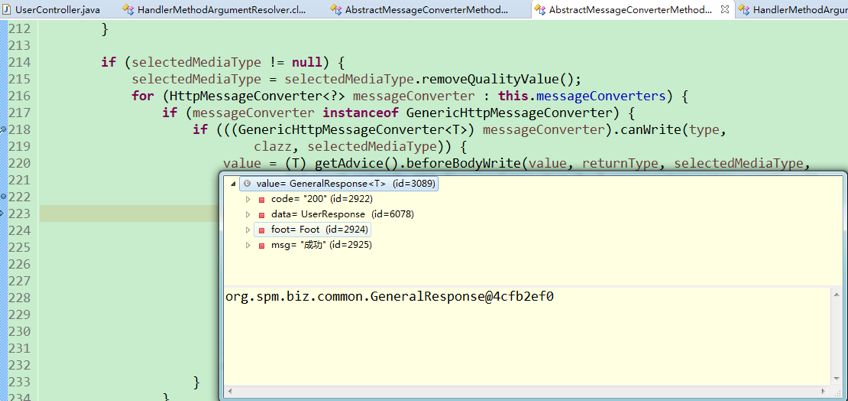
Task: Click line number 233 in the gutter
Action: click(19, 382)
